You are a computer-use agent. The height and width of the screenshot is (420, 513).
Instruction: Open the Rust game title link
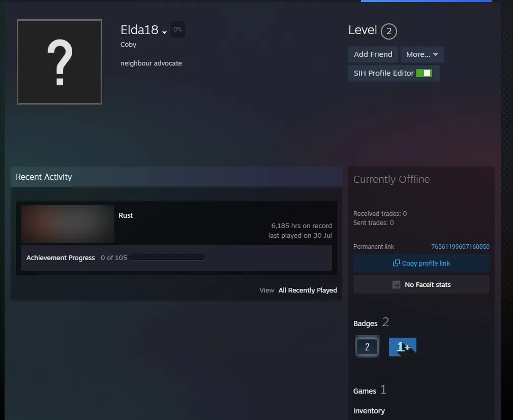pos(126,215)
